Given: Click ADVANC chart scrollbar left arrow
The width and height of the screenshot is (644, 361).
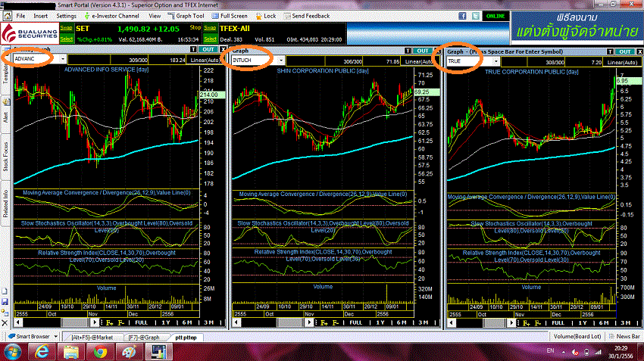Looking at the screenshot, I should point(17,322).
